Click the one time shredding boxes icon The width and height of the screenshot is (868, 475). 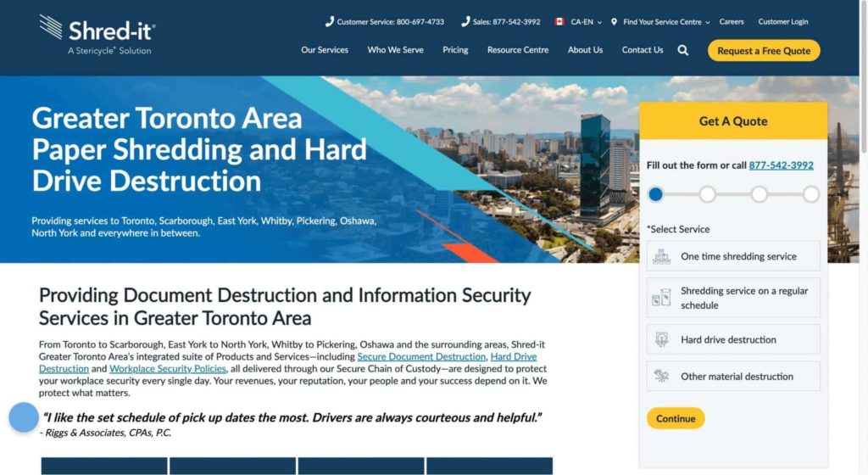tap(661, 256)
